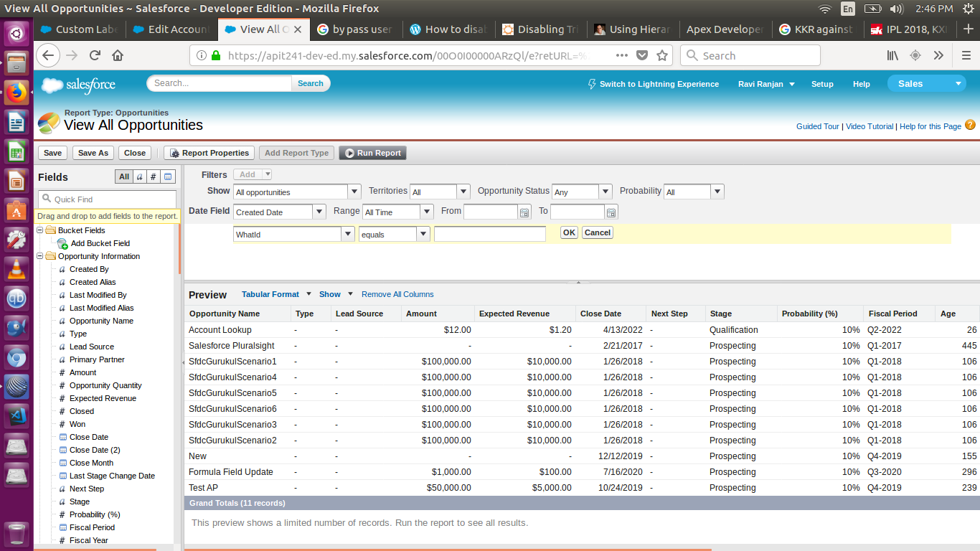Filter fields by date type icon

(167, 176)
